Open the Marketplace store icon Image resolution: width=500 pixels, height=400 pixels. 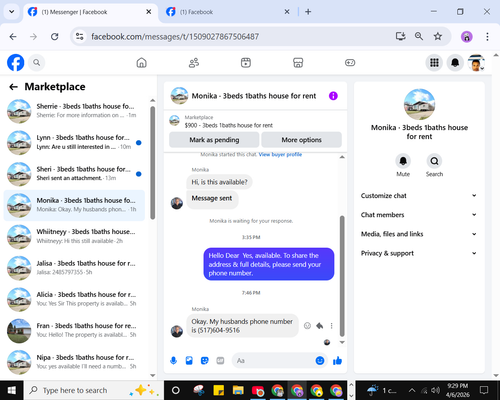[298, 63]
